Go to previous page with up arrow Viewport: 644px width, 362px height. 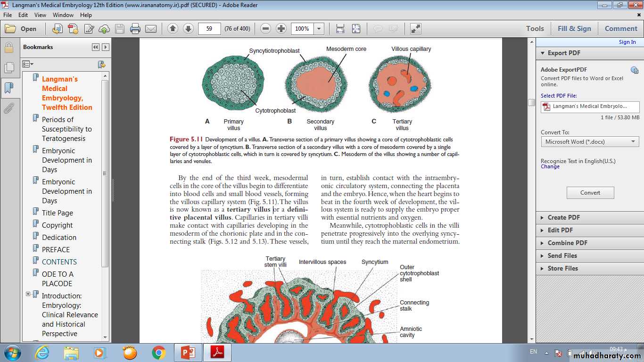[x=173, y=29]
